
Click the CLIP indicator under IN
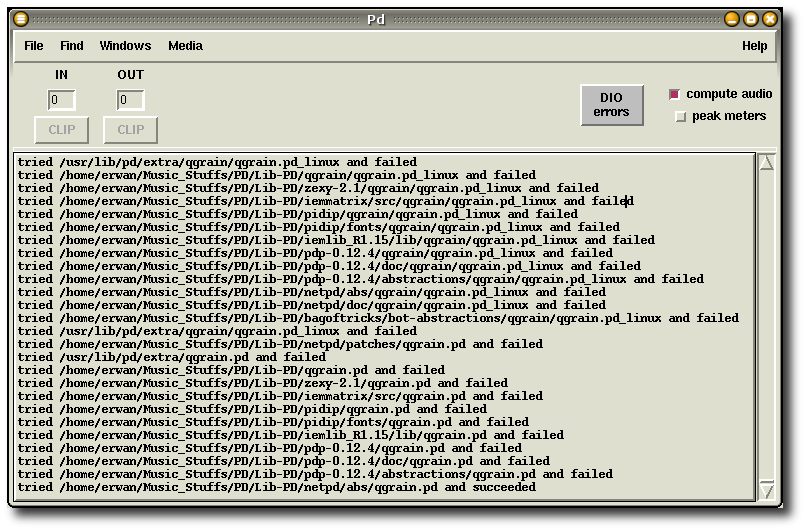click(x=62, y=130)
